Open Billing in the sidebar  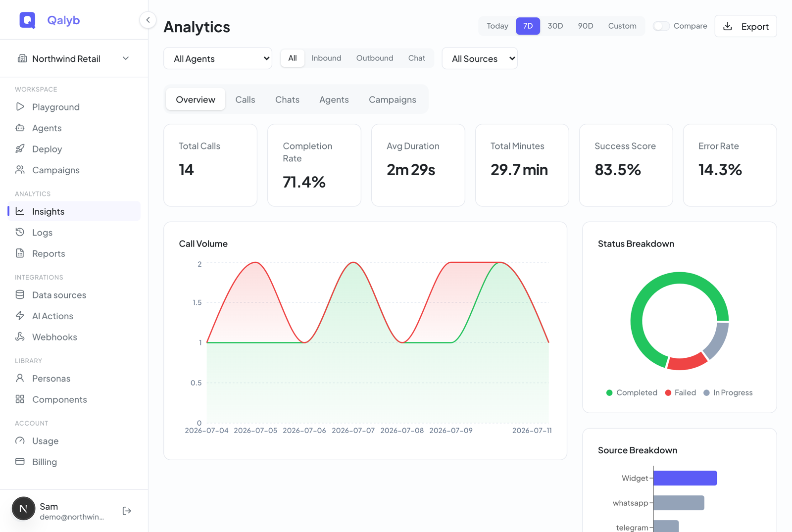[74, 462]
